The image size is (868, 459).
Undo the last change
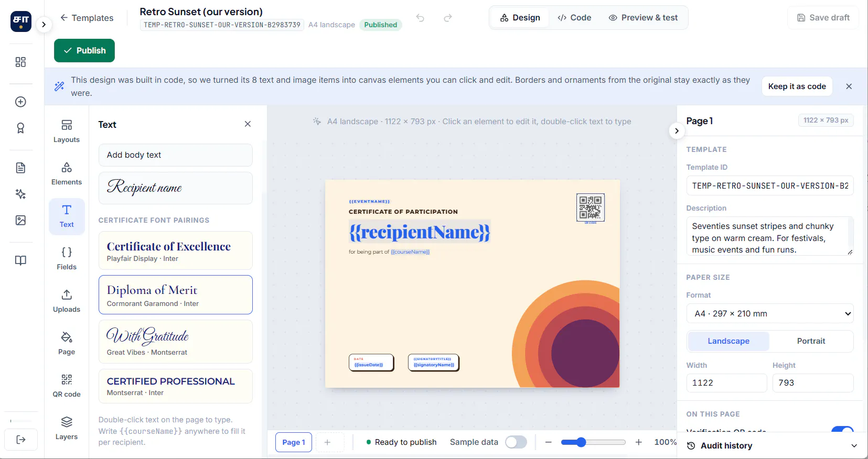point(420,18)
